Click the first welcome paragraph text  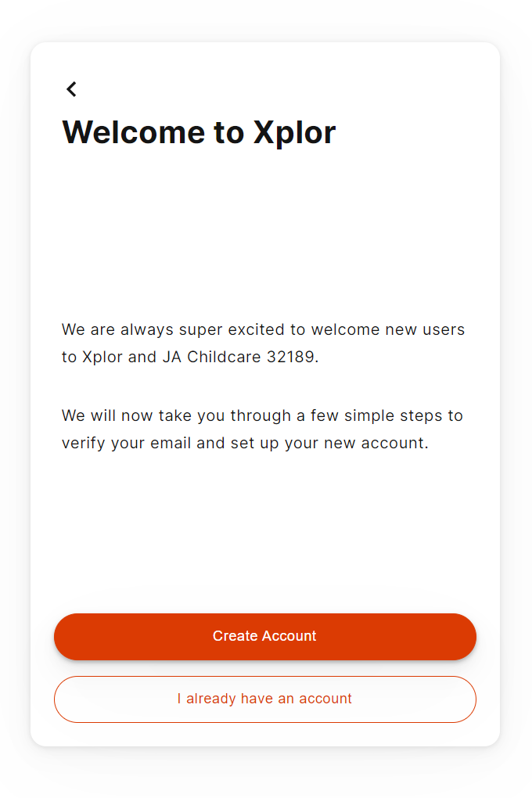(263, 343)
